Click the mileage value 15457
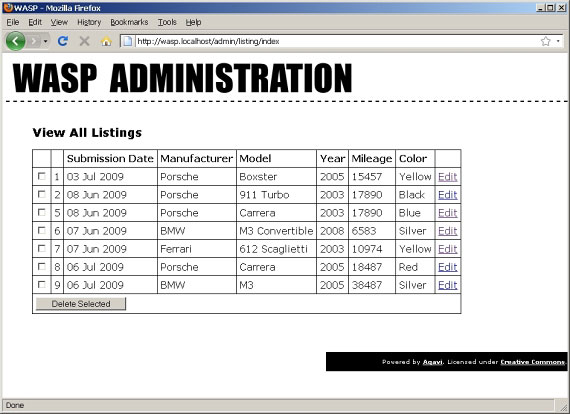This screenshot has width=570, height=414. click(367, 177)
